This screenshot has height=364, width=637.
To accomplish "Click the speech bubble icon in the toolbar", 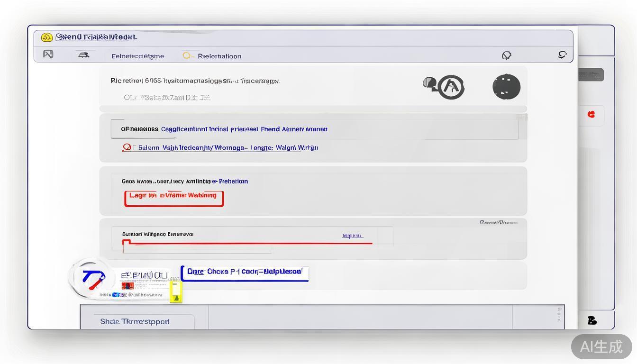I will point(506,55).
